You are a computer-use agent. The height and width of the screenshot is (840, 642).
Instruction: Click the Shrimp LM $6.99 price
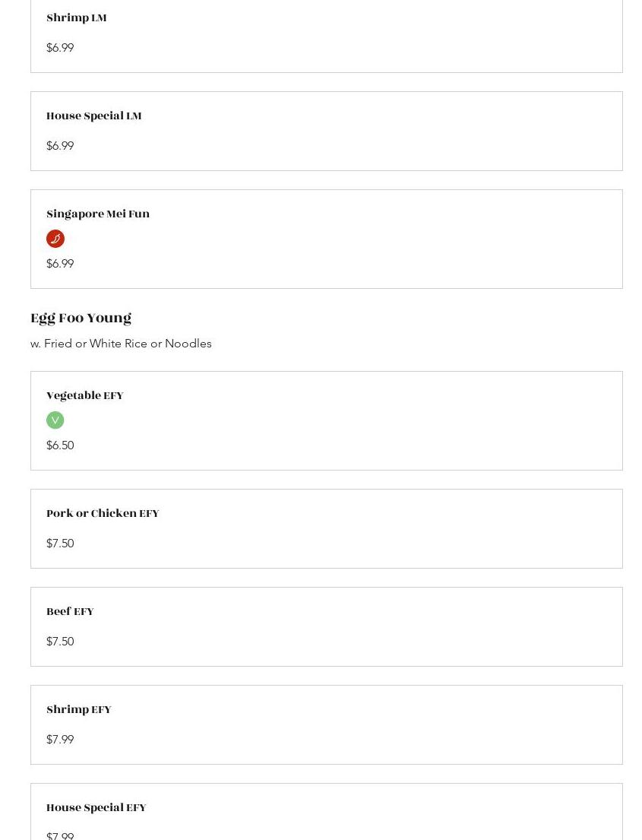click(60, 48)
